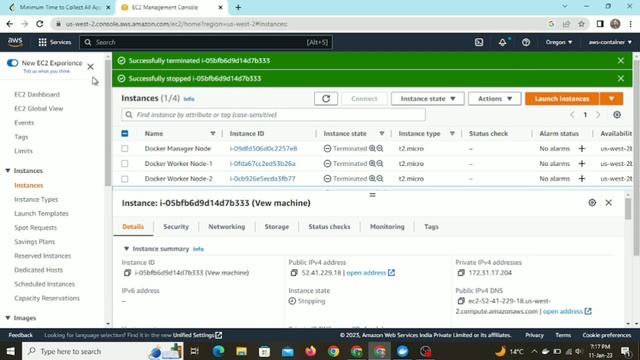The image size is (640, 360).
Task: Open File Explorer from the taskbar
Action: point(241,351)
